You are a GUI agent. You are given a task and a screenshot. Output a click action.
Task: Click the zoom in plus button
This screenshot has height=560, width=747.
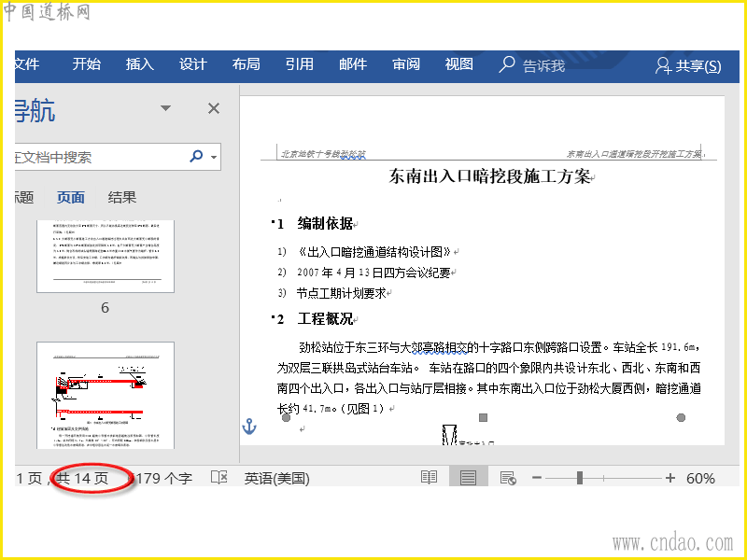tap(670, 477)
